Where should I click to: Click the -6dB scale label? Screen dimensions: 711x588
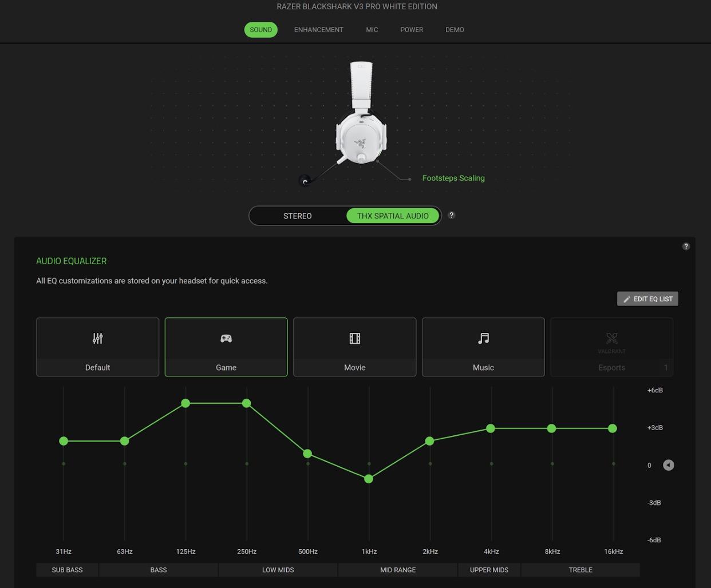(x=654, y=540)
